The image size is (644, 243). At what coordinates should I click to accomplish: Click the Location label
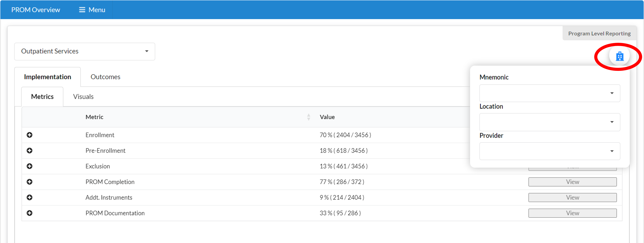[491, 107]
